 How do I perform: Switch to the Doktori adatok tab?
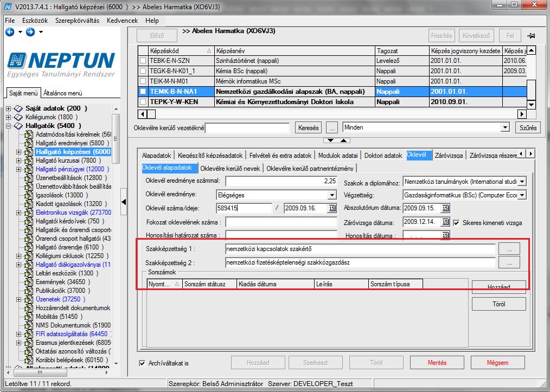pos(383,155)
